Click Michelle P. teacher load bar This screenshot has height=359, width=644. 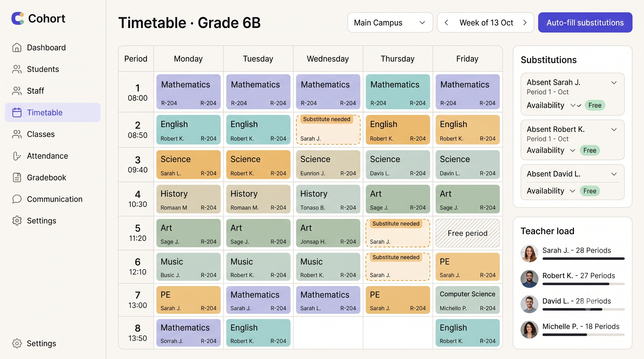pos(583,335)
